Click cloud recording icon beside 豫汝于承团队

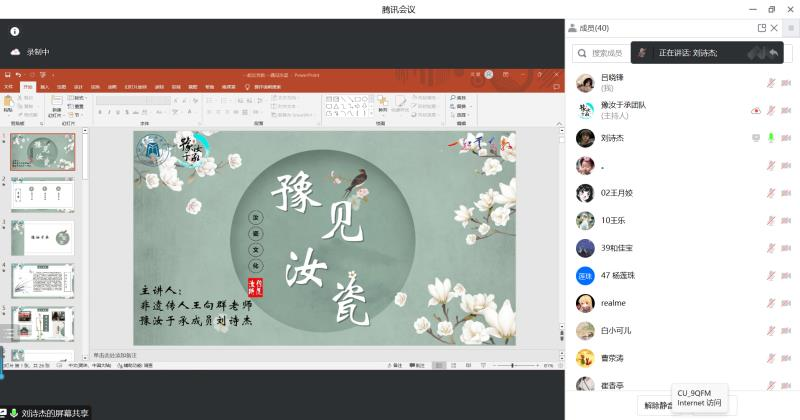756,110
